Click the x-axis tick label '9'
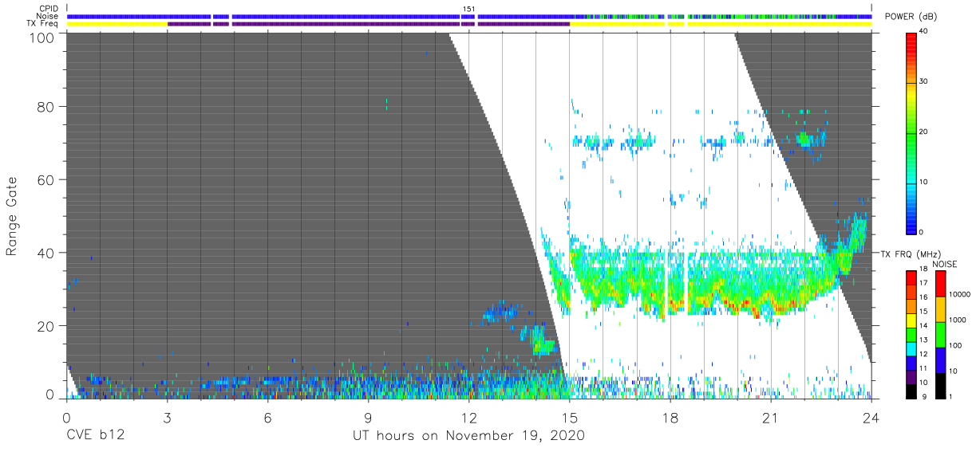Viewport: 980px width, 452px height. point(368,416)
